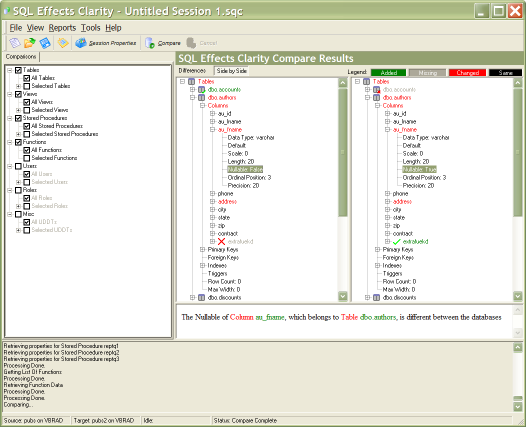Click the Save Session toolbar icon

tap(45, 43)
